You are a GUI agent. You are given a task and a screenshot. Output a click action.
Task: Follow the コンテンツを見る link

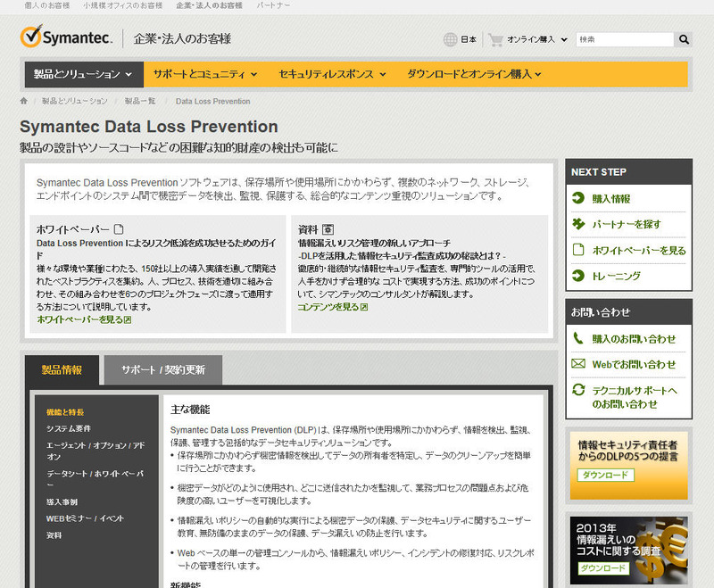332,307
